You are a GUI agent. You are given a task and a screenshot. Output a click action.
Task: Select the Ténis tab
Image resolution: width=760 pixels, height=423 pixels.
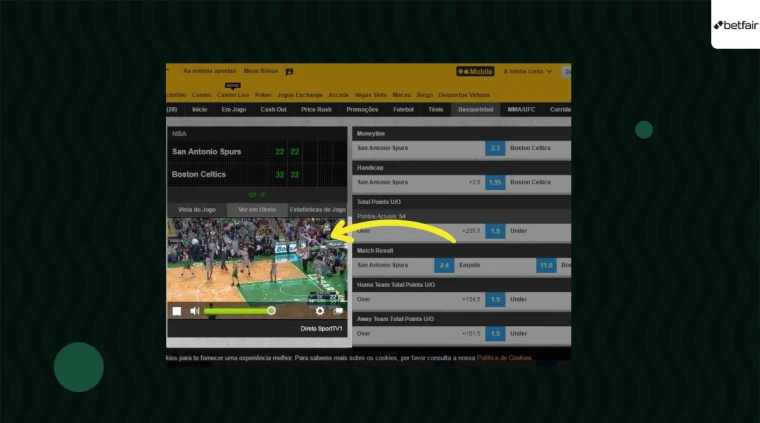(x=435, y=110)
